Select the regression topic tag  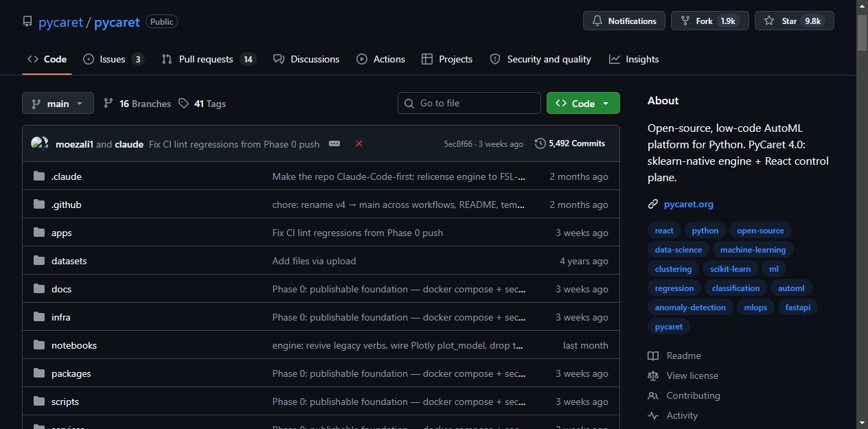pos(674,288)
